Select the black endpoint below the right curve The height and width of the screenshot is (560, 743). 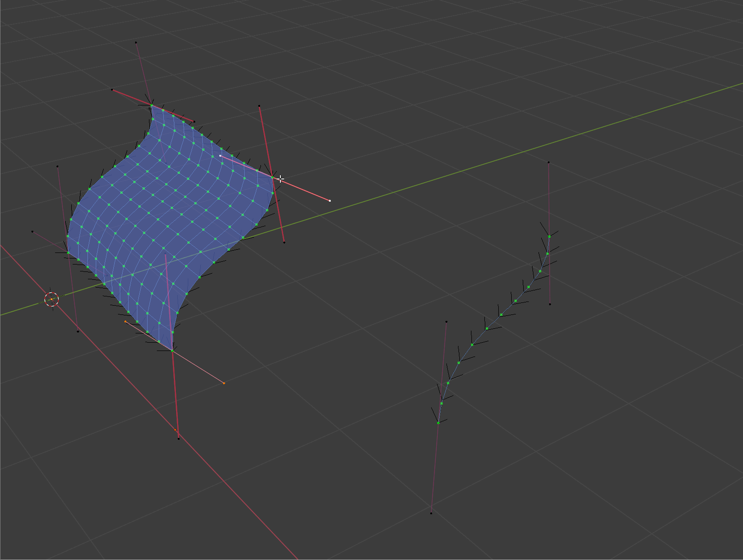pyautogui.click(x=431, y=512)
